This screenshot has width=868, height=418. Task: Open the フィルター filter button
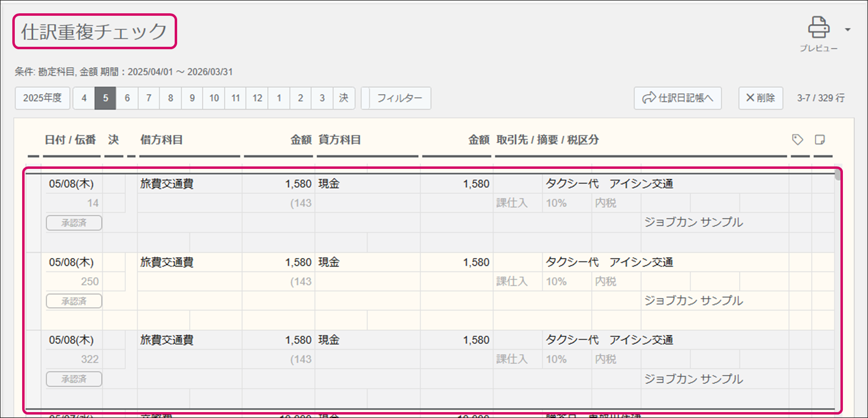(399, 98)
